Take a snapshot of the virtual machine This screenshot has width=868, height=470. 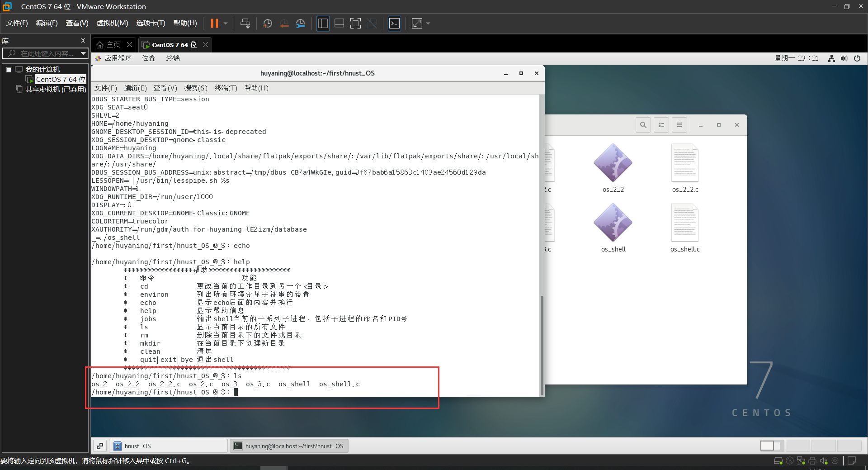coord(268,23)
